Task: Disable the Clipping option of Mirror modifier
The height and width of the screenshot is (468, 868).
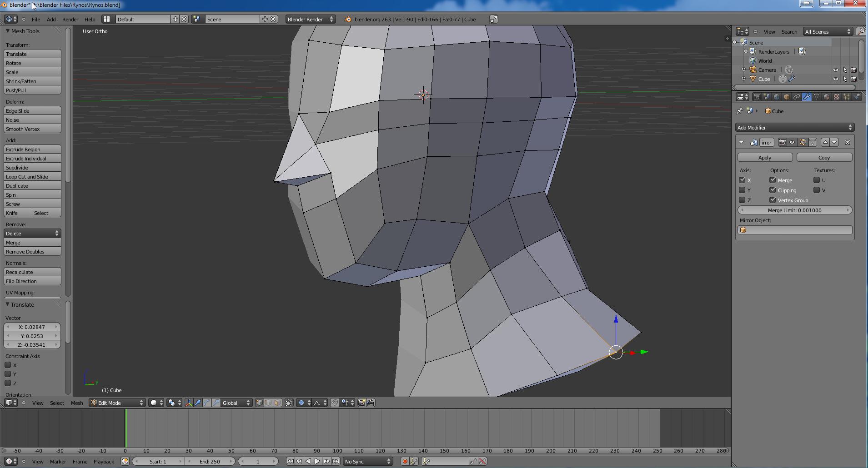Action: [x=773, y=190]
